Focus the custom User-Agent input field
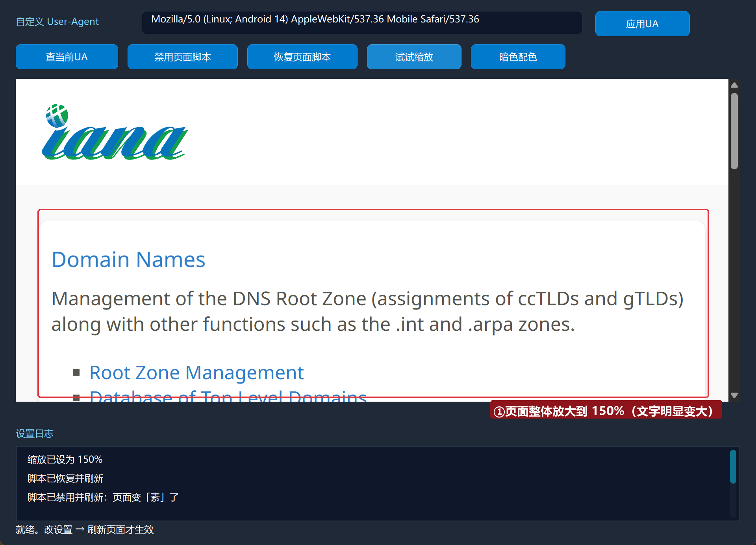Image resolution: width=756 pixels, height=545 pixels. coord(362,22)
